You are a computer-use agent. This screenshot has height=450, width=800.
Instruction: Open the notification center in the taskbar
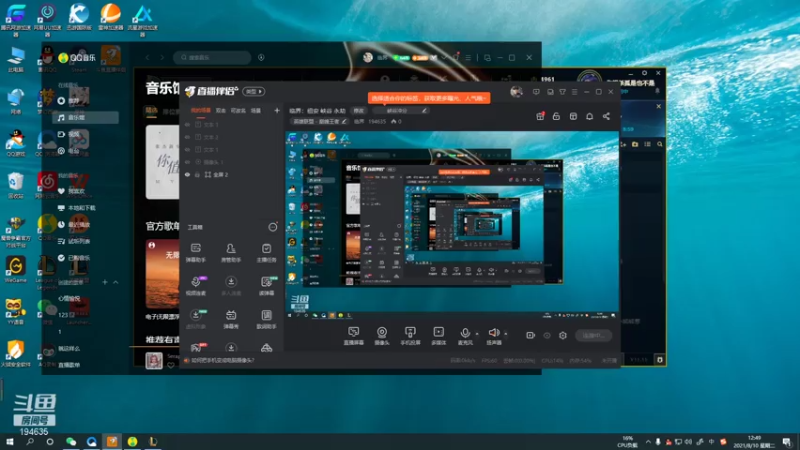click(x=787, y=442)
